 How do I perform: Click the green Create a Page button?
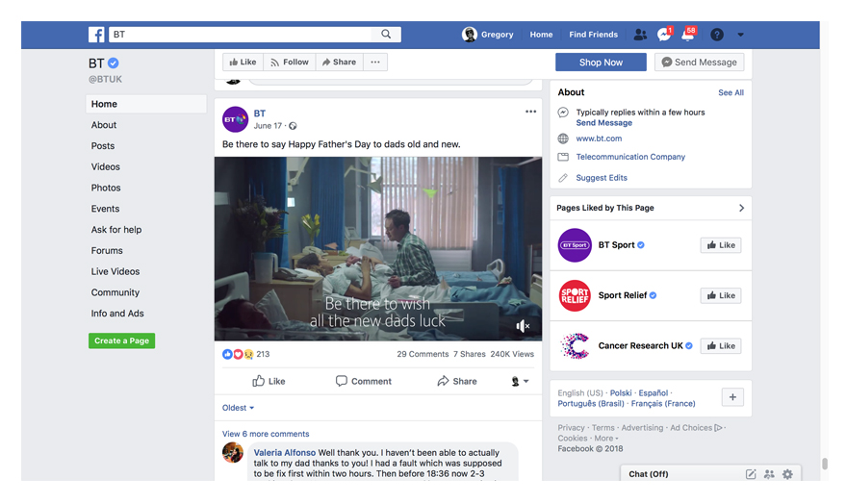coord(122,340)
